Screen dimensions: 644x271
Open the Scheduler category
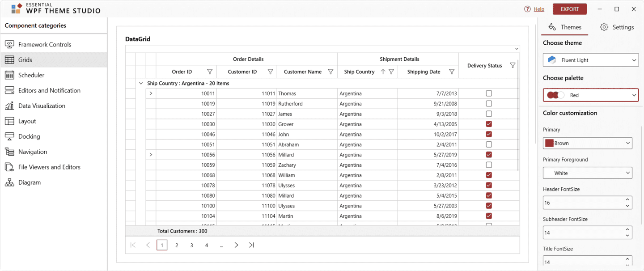point(31,75)
